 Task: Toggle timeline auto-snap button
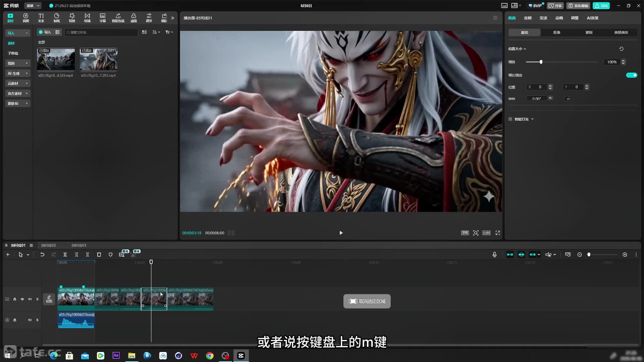click(521, 255)
